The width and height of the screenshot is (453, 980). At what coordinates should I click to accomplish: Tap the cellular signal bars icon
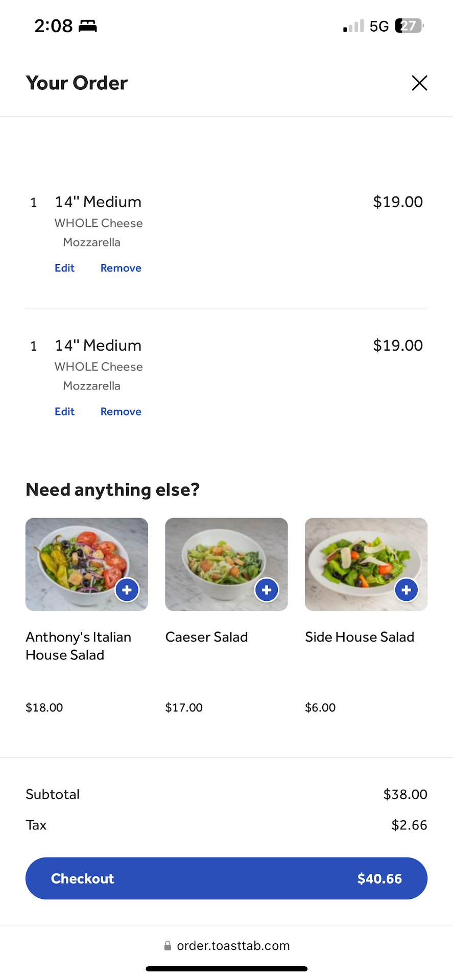coord(353,26)
